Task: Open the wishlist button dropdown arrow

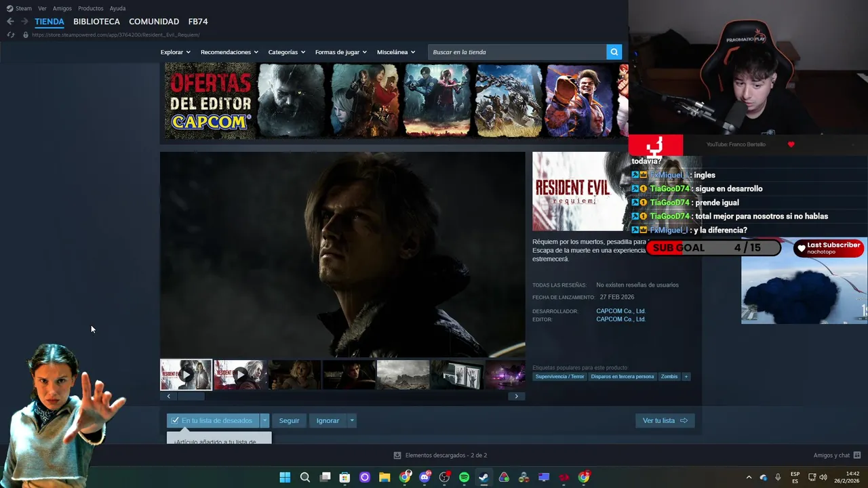Action: pos(265,420)
